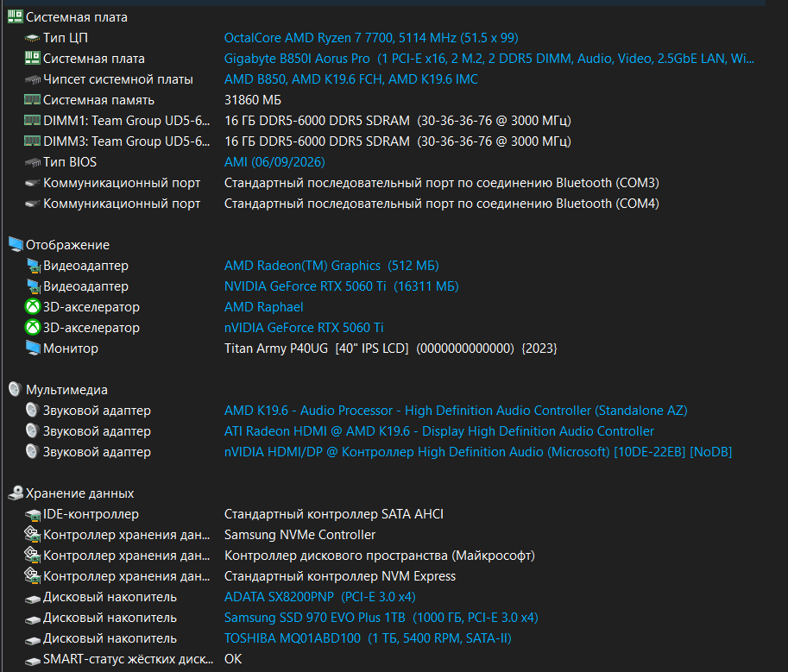Click the DIMM3 memory module icon

tap(33, 141)
